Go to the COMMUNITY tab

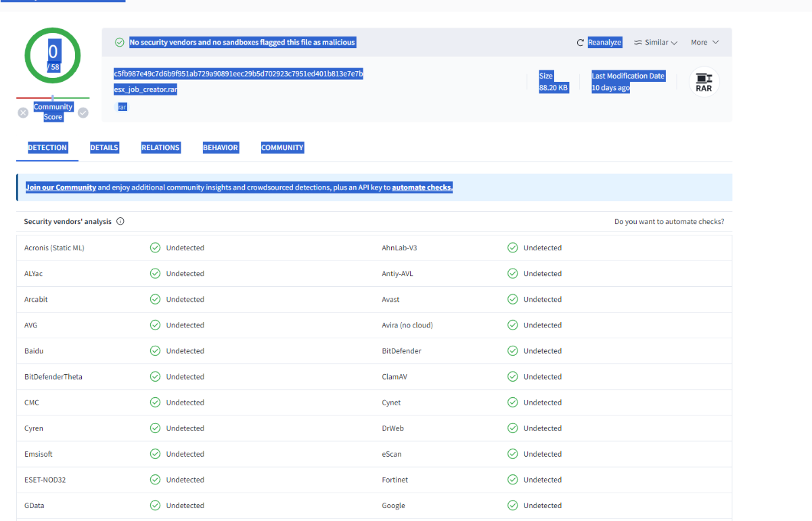pyautogui.click(x=282, y=148)
